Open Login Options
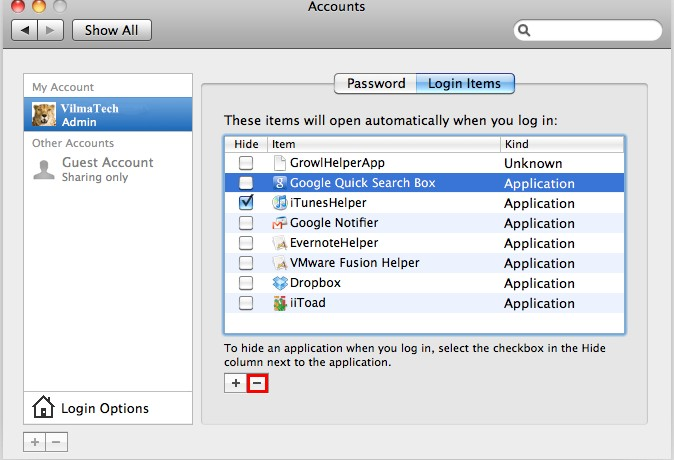 tap(108, 408)
